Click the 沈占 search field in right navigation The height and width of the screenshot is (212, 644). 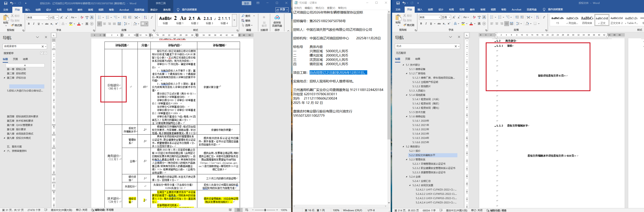coord(425,46)
